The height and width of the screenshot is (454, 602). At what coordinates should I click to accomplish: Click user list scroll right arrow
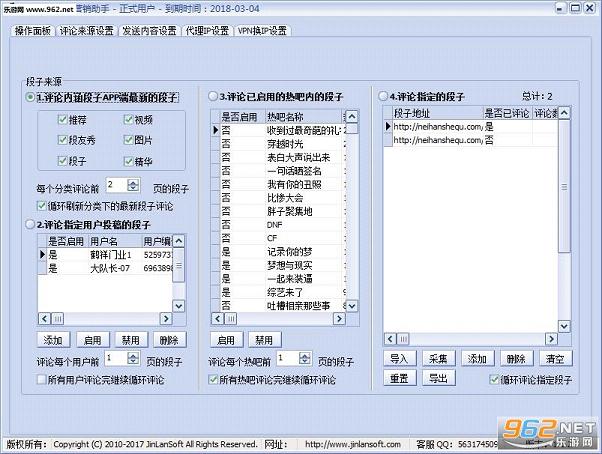pos(166,319)
